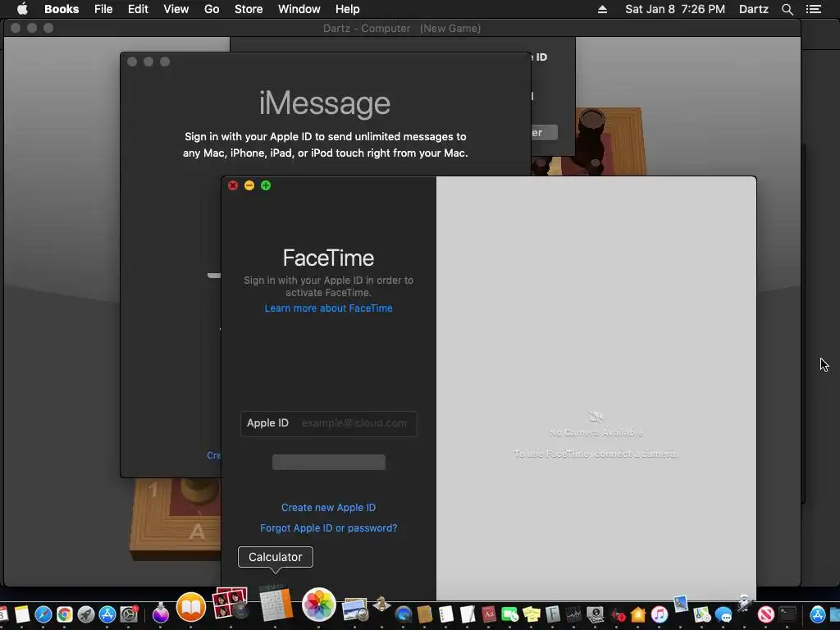This screenshot has width=840, height=630.
Task: Open the Go menu
Action: pyautogui.click(x=212, y=9)
